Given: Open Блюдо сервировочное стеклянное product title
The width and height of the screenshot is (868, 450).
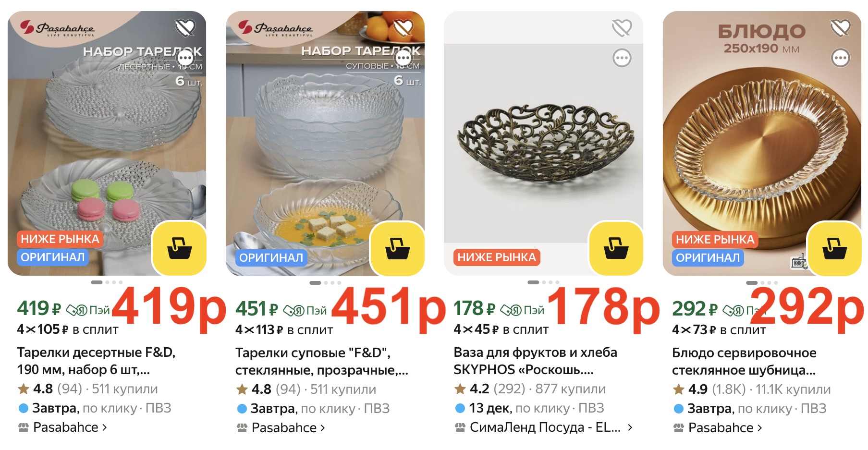Looking at the screenshot, I should pos(744,361).
